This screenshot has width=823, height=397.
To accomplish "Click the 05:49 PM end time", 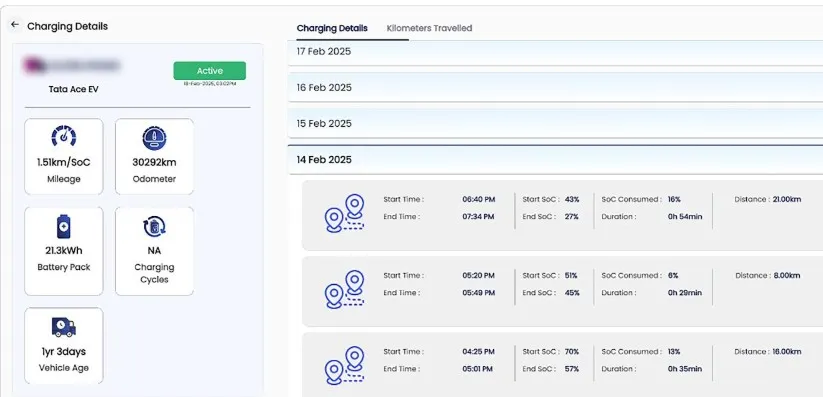I will click(479, 292).
